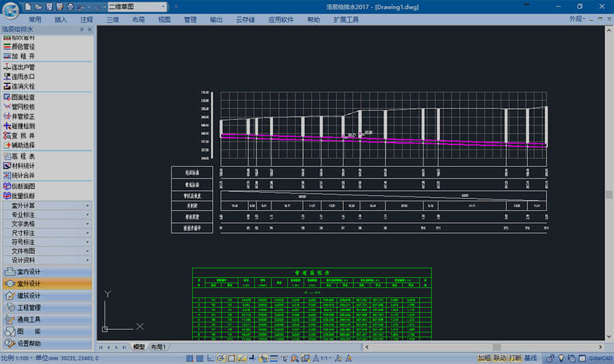Image resolution: width=614 pixels, height=364 pixels.
Task: Expand the 室外计算 section
Action: click(48, 205)
